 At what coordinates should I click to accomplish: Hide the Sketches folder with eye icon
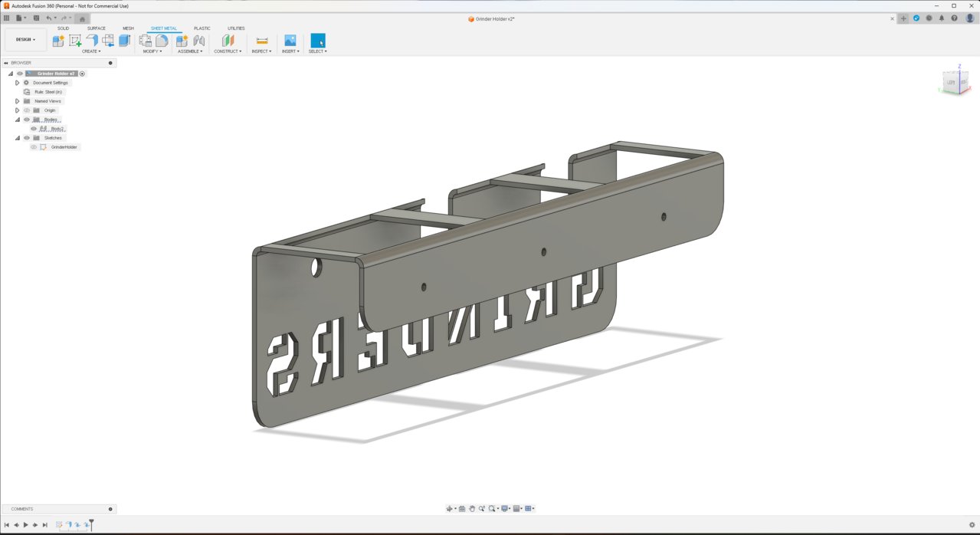(27, 138)
